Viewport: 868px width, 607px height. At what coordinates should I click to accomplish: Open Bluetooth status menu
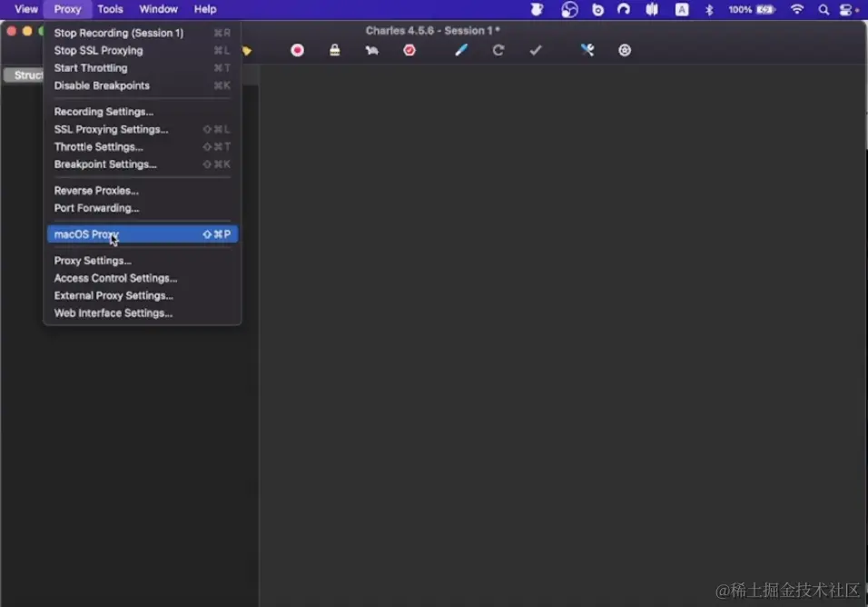click(x=709, y=9)
